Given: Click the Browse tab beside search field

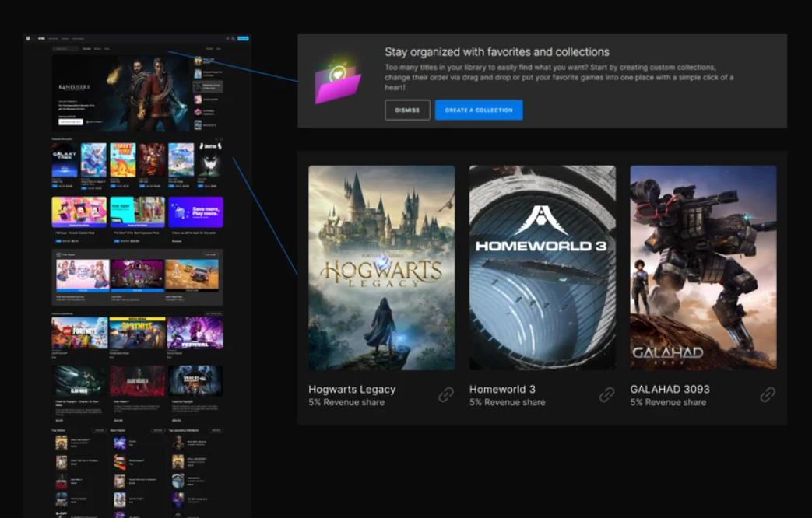Looking at the screenshot, I should [x=97, y=49].
